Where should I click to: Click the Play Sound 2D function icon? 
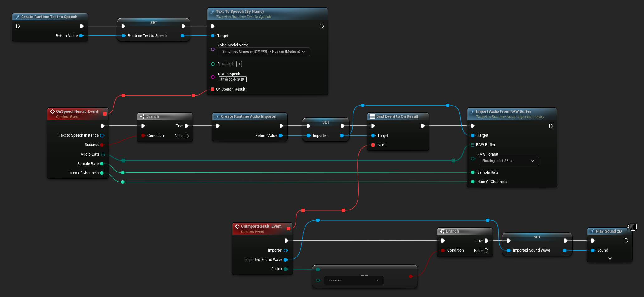(592, 231)
